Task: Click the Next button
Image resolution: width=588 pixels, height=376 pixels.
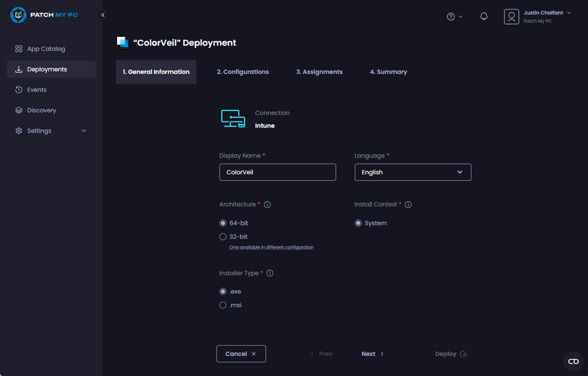Action: click(372, 354)
